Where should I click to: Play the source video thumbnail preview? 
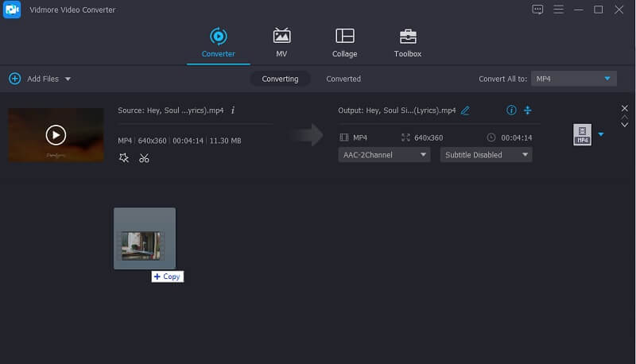(x=56, y=135)
